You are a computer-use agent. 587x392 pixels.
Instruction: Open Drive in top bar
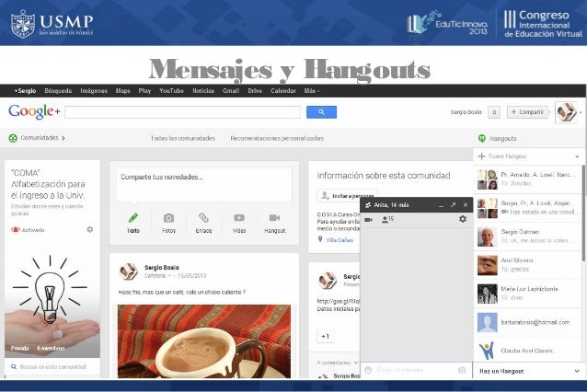coord(255,90)
